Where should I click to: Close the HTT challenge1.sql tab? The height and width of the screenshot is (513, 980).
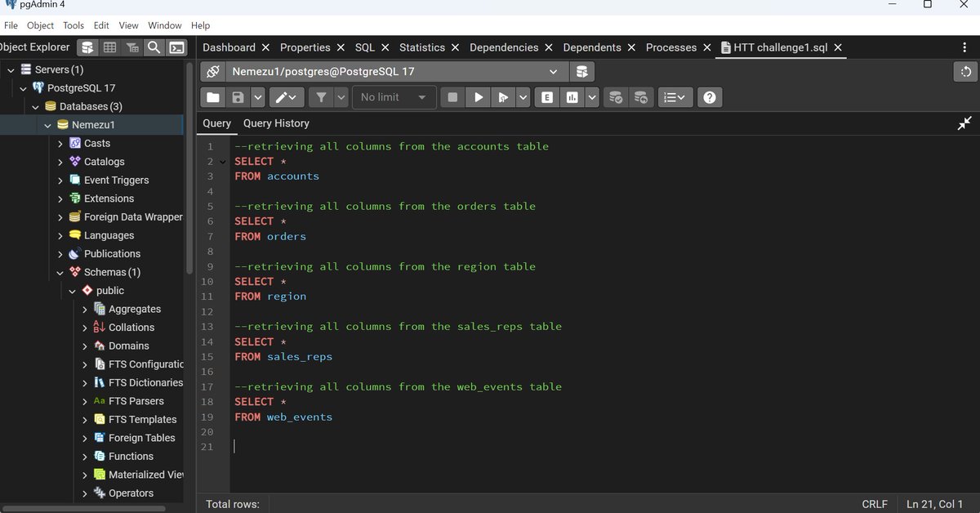point(838,47)
